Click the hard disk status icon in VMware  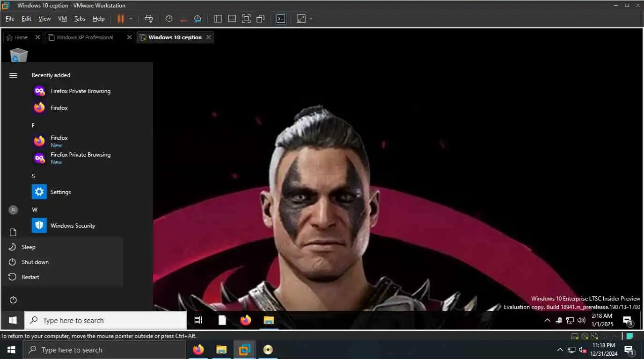click(x=575, y=336)
